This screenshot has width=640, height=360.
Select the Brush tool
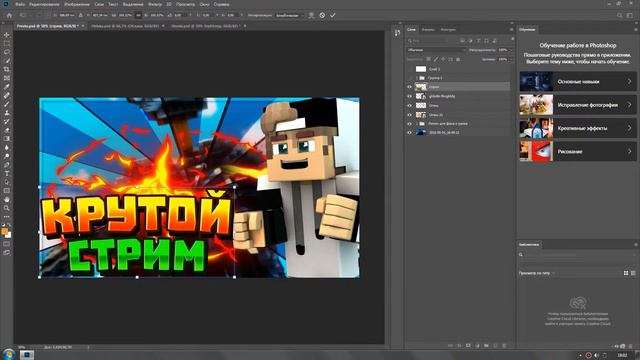pyautogui.click(x=7, y=104)
